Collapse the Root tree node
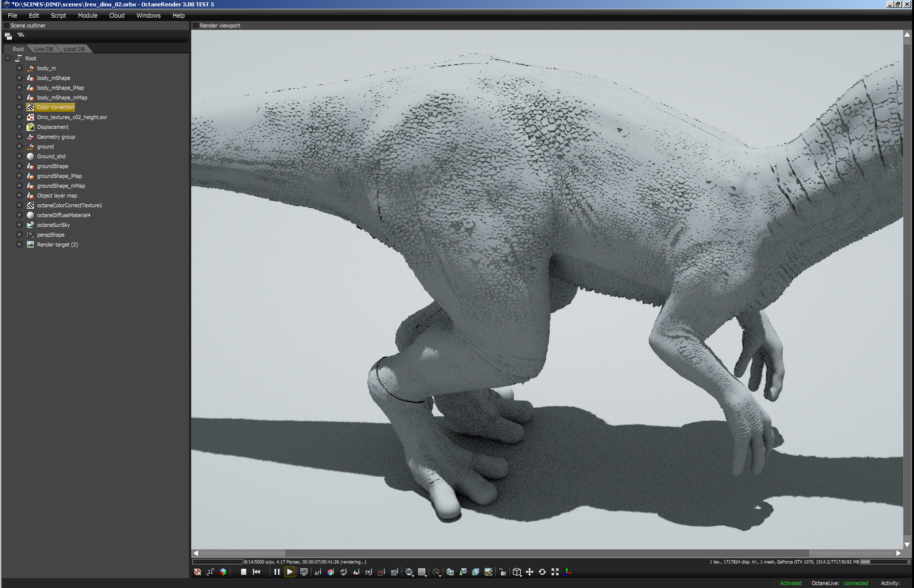The image size is (914, 588). pyautogui.click(x=8, y=58)
